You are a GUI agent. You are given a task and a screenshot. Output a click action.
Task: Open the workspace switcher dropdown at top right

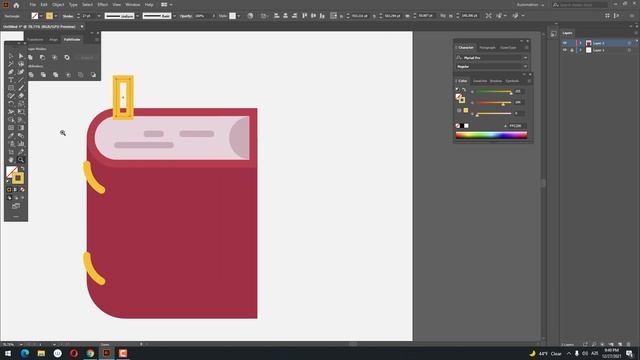coord(530,5)
